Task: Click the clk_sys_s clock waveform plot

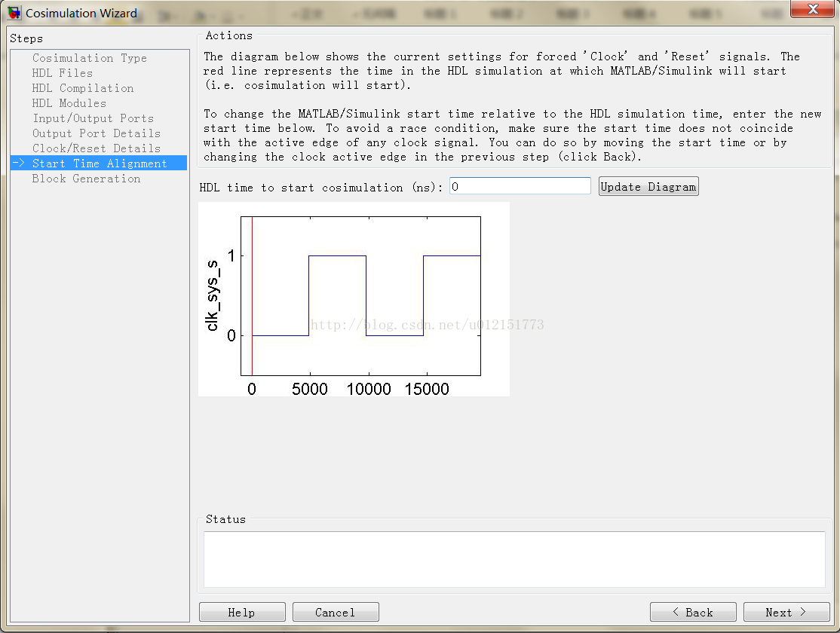Action: [x=360, y=296]
